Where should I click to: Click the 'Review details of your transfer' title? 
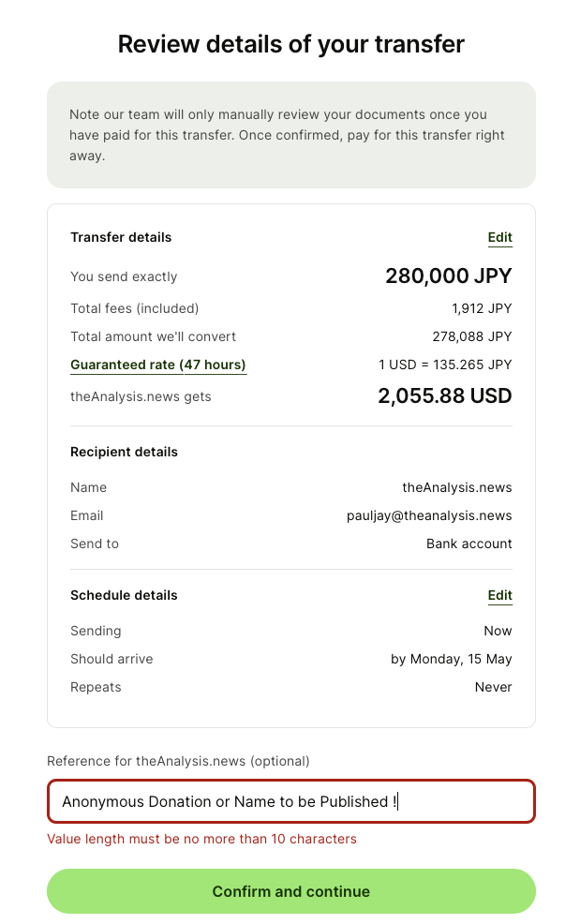[x=290, y=44]
